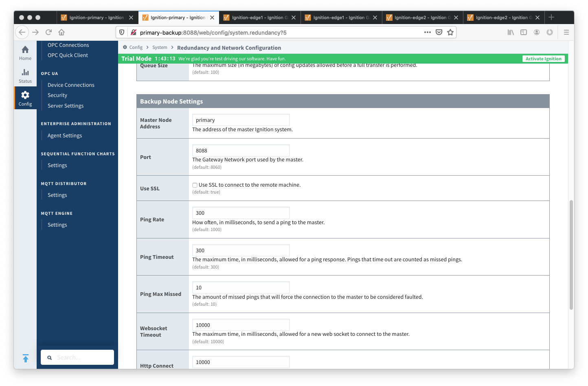Click the Ping Max Missed input field
Image resolution: width=588 pixels, height=386 pixels.
tap(241, 287)
